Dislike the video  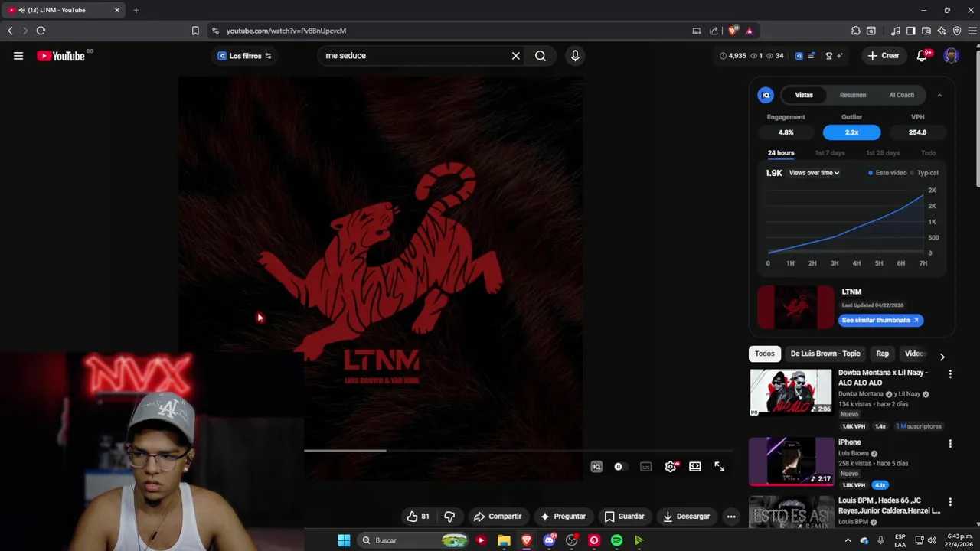(449, 517)
